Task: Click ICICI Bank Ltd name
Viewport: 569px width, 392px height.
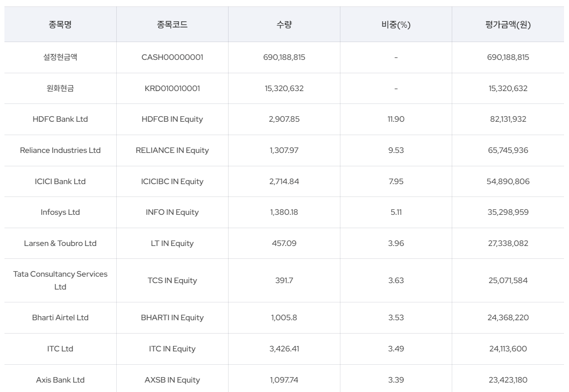Action: pyautogui.click(x=60, y=182)
